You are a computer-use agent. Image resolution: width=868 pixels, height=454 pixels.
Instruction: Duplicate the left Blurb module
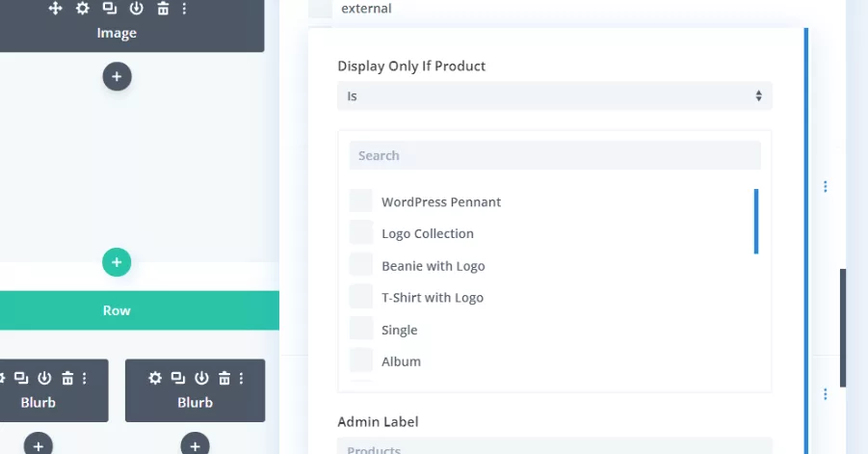click(21, 378)
